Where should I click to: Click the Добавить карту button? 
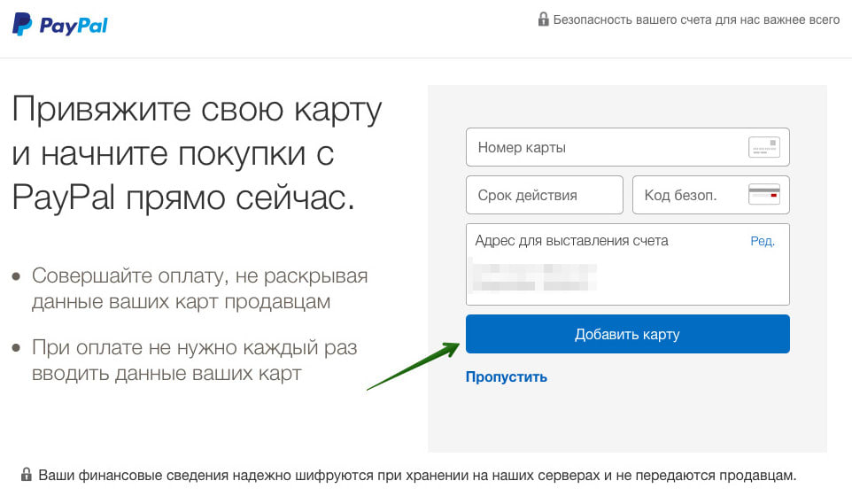(628, 334)
